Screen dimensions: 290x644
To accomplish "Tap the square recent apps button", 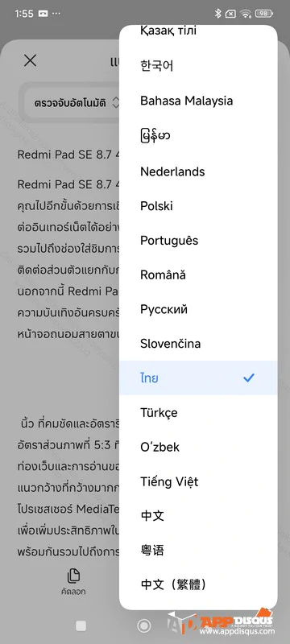I will click(81, 625).
